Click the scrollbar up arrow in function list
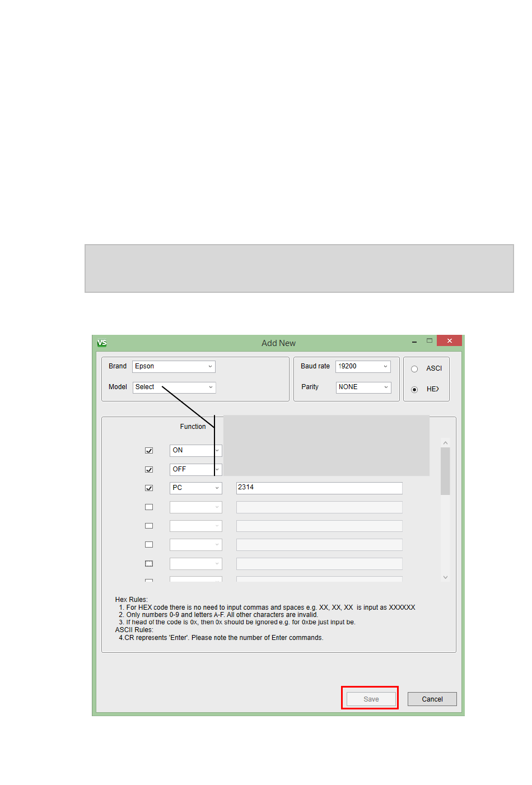 445,442
